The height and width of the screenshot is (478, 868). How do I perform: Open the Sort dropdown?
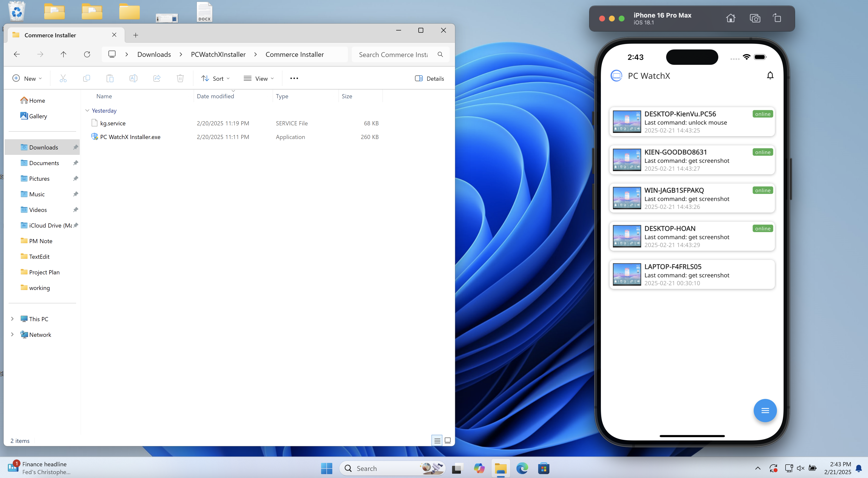coord(215,79)
